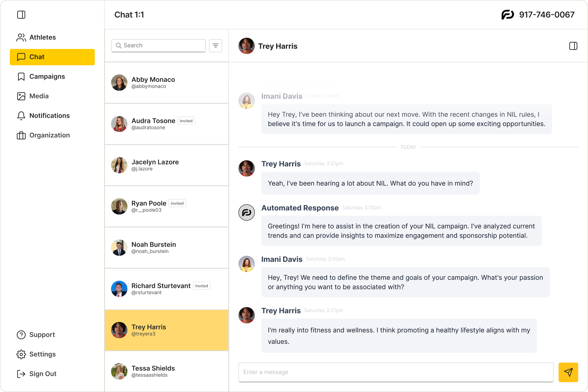588x392 pixels.
Task: Click the Notifications bell icon
Action: tap(21, 116)
